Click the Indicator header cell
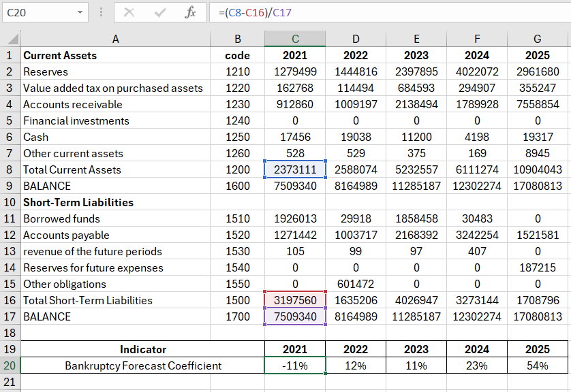This screenshot has width=571, height=392. click(142, 349)
